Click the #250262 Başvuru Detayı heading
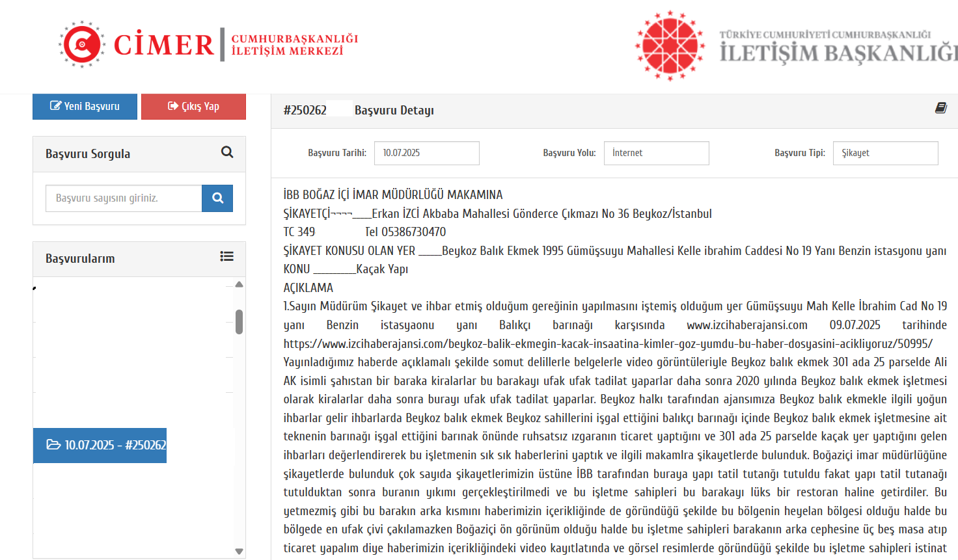 pos(359,111)
